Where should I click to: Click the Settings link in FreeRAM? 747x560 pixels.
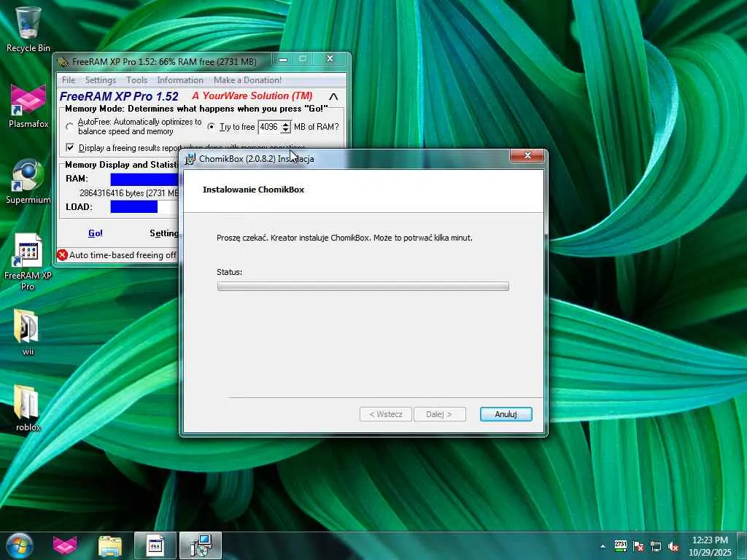164,233
